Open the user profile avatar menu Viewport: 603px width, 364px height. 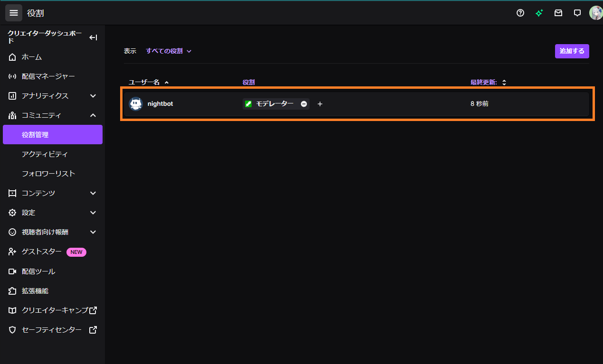(595, 13)
